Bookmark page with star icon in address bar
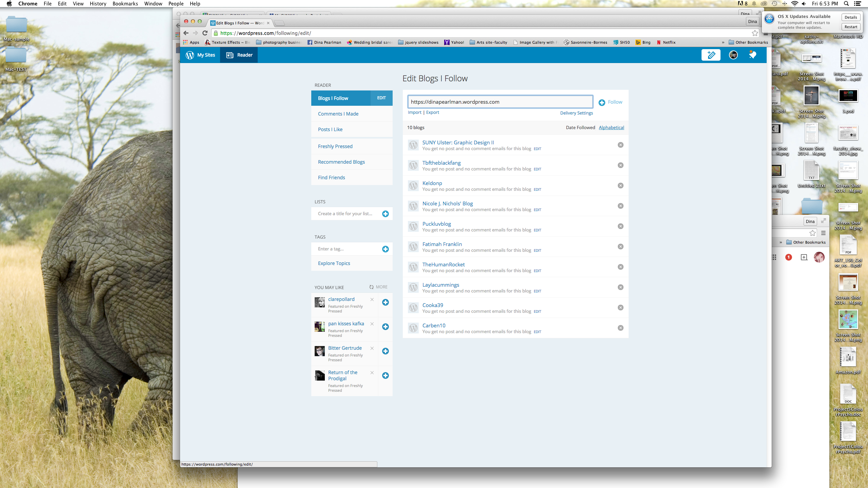The width and height of the screenshot is (868, 488). pos(755,33)
